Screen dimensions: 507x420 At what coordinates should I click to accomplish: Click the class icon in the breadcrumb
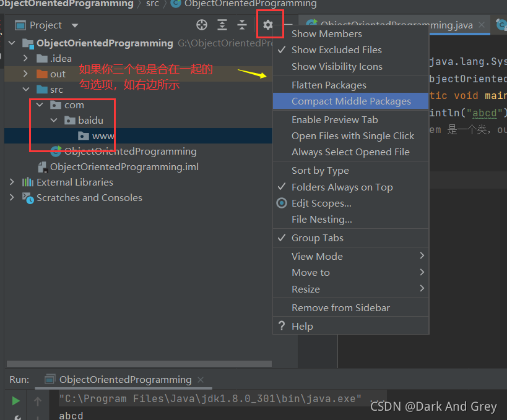pyautogui.click(x=176, y=4)
